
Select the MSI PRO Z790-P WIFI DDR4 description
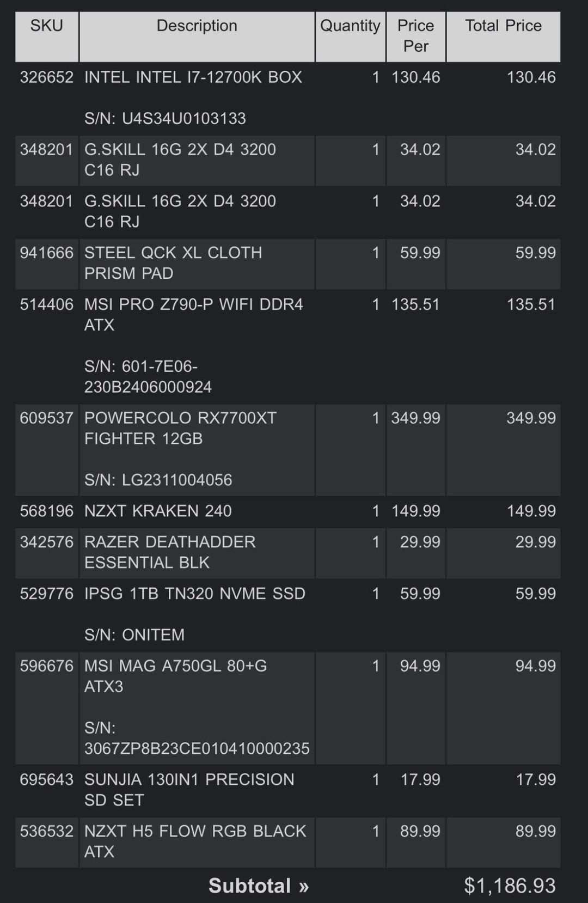193,314
